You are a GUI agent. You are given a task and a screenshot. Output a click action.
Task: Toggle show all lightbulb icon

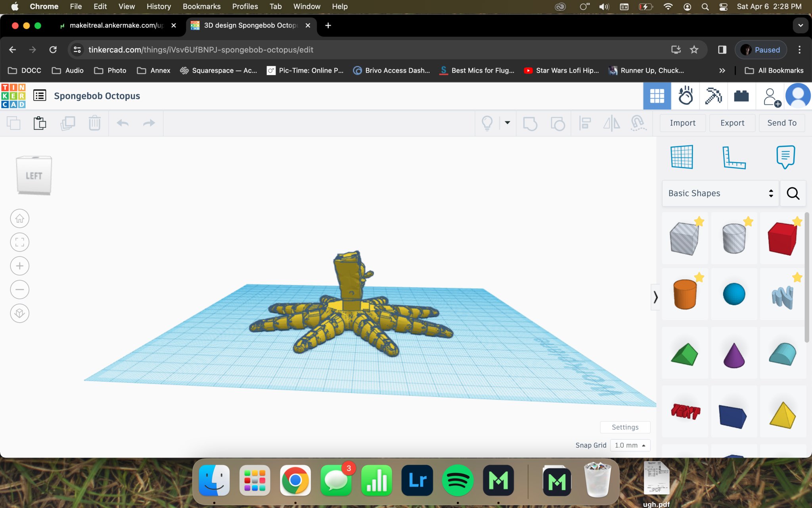(x=487, y=123)
